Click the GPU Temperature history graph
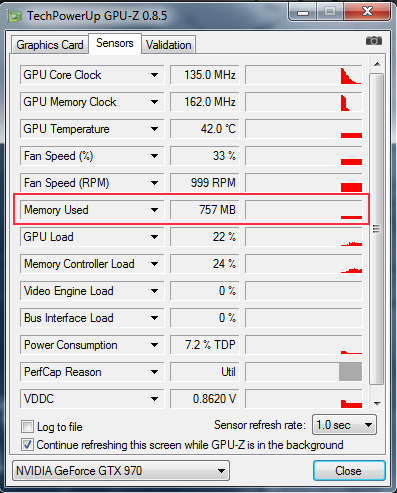 (x=304, y=129)
